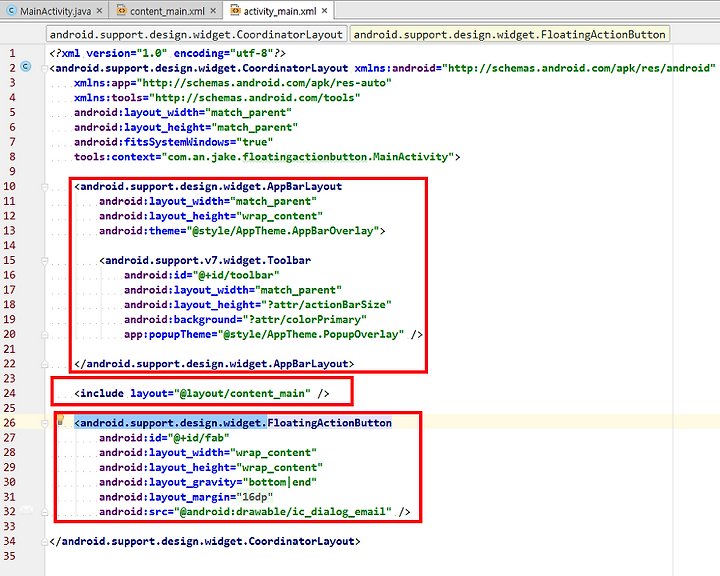Click the CoordinatorLayout breadcrumb
Viewport: 720px width, 576px height.
196,34
